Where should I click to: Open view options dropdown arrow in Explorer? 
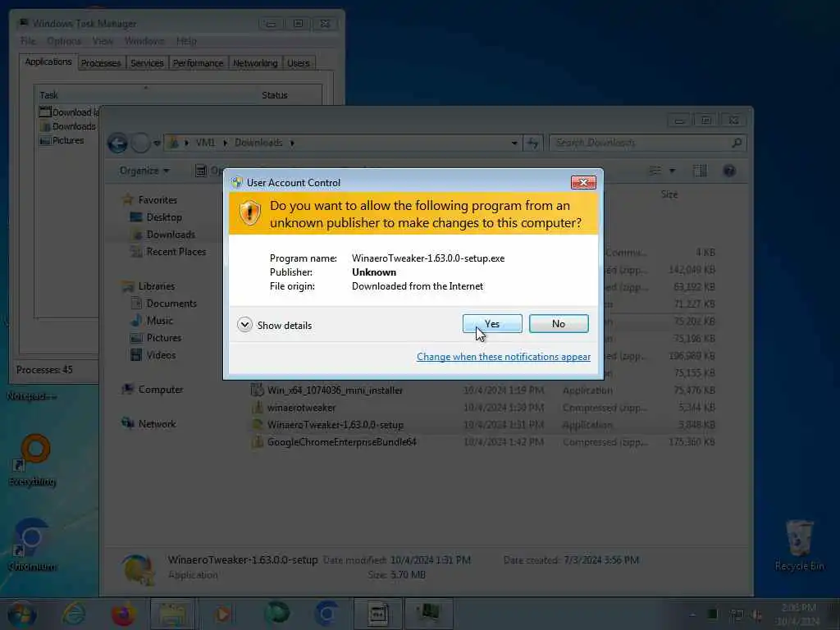pos(673,171)
